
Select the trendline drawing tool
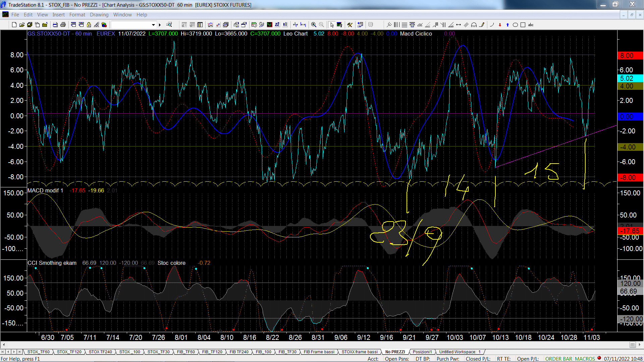pos(389,25)
